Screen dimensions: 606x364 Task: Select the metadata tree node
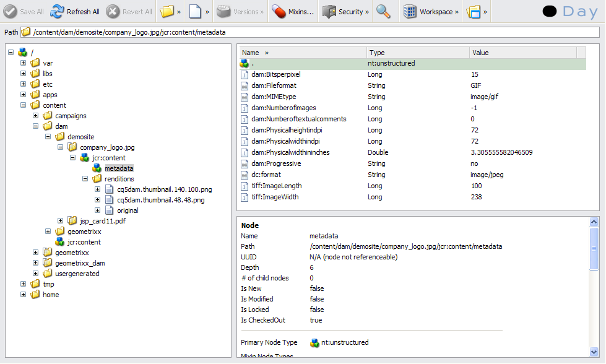119,168
